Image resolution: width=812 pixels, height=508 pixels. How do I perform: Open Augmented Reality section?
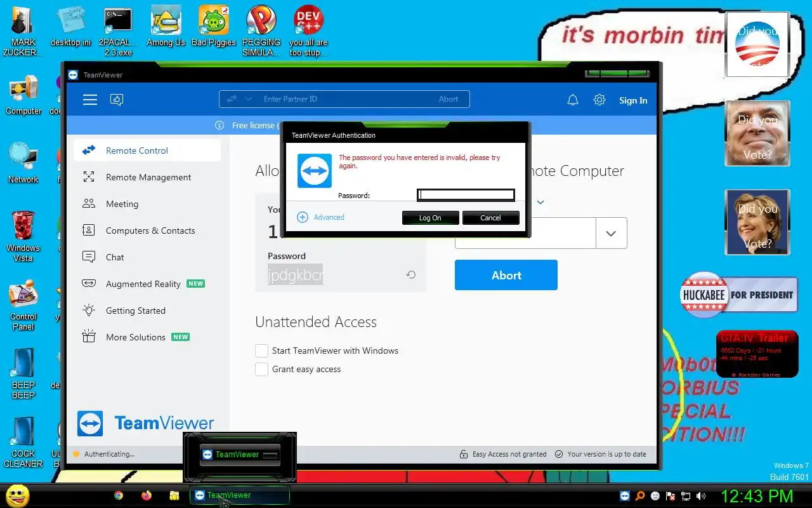click(x=147, y=284)
